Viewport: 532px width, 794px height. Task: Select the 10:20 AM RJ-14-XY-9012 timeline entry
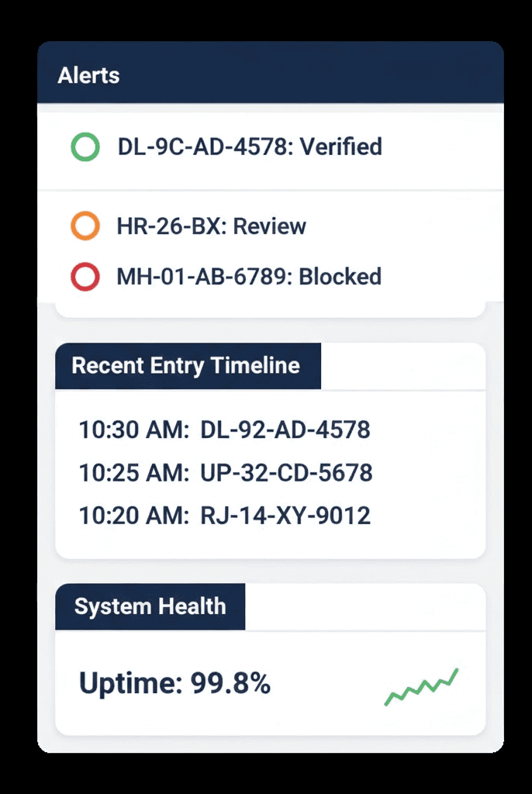pyautogui.click(x=225, y=515)
